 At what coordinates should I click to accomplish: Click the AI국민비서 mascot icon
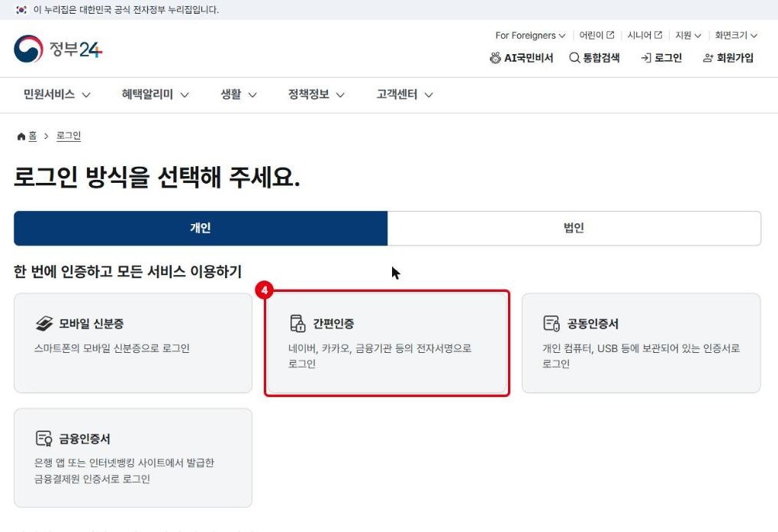[x=495, y=58]
